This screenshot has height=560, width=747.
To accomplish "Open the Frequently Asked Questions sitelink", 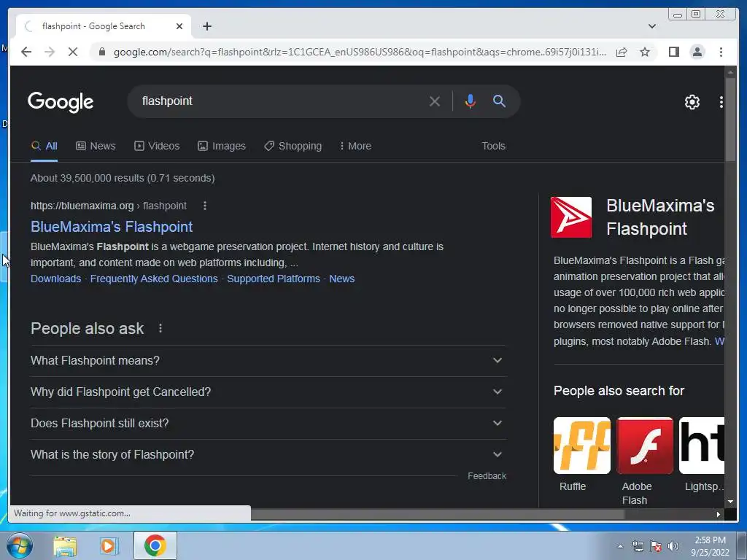I will (154, 279).
